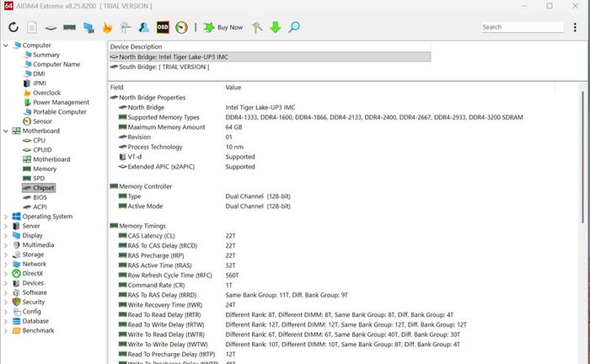Select North Bridge: Intel Tiger Lake-UP3 IMC row
Screen dimensions: 590x364
click(x=271, y=56)
